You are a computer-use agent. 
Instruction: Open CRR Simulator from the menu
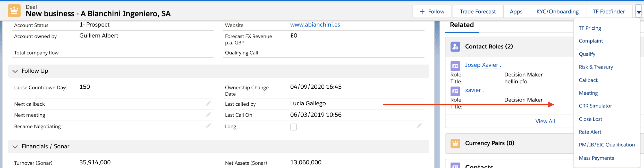[x=595, y=106]
